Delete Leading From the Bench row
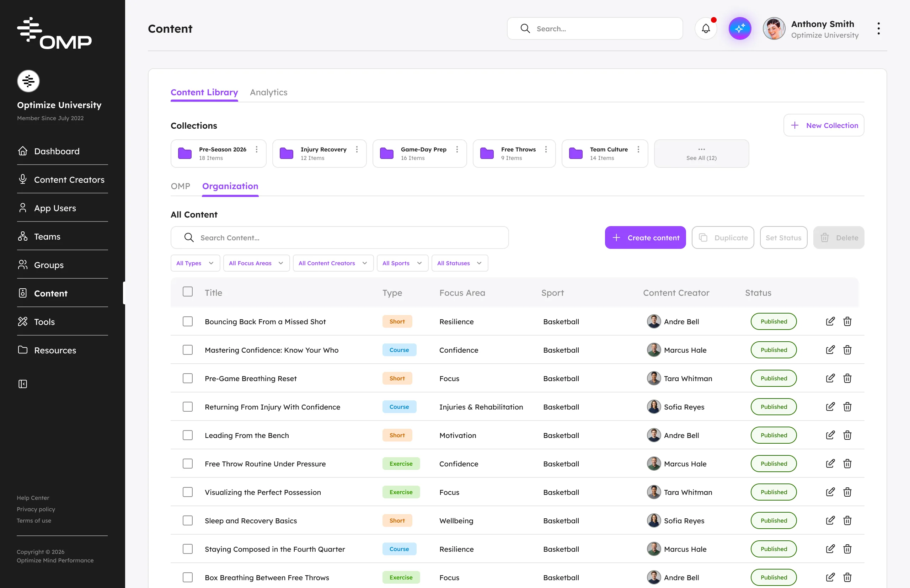 847,435
